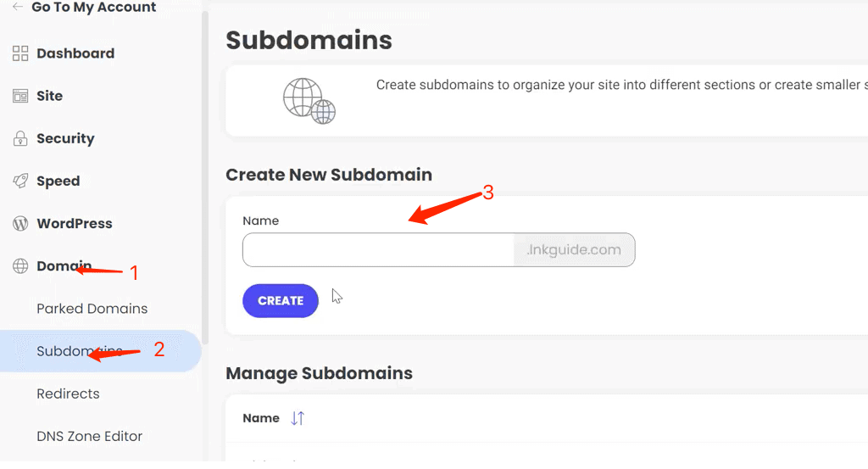
Task: Click the Domain globe icon
Action: coord(20,266)
